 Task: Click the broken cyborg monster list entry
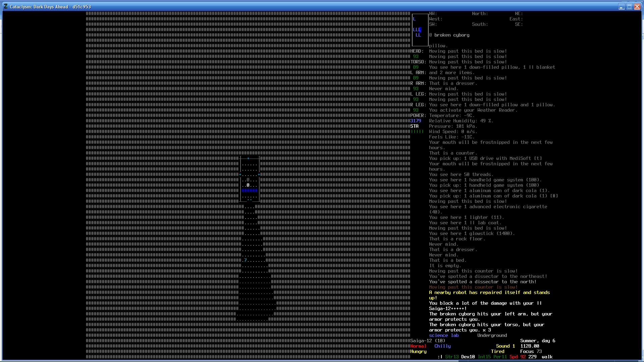click(x=449, y=35)
